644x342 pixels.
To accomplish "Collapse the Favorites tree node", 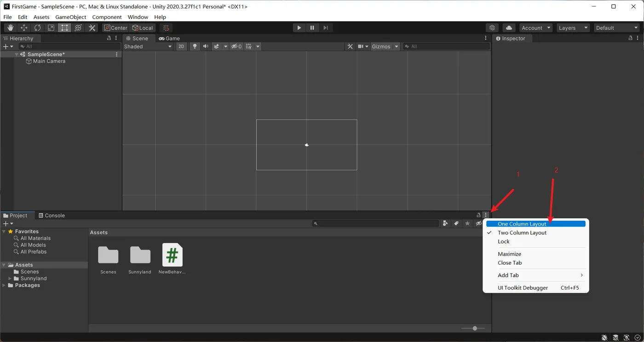I will pyautogui.click(x=4, y=232).
